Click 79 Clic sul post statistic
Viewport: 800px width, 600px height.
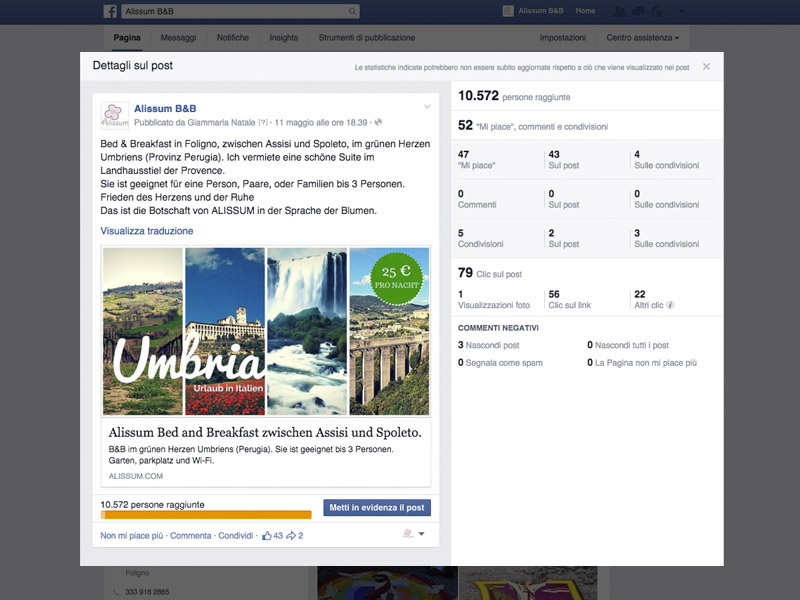tap(490, 273)
